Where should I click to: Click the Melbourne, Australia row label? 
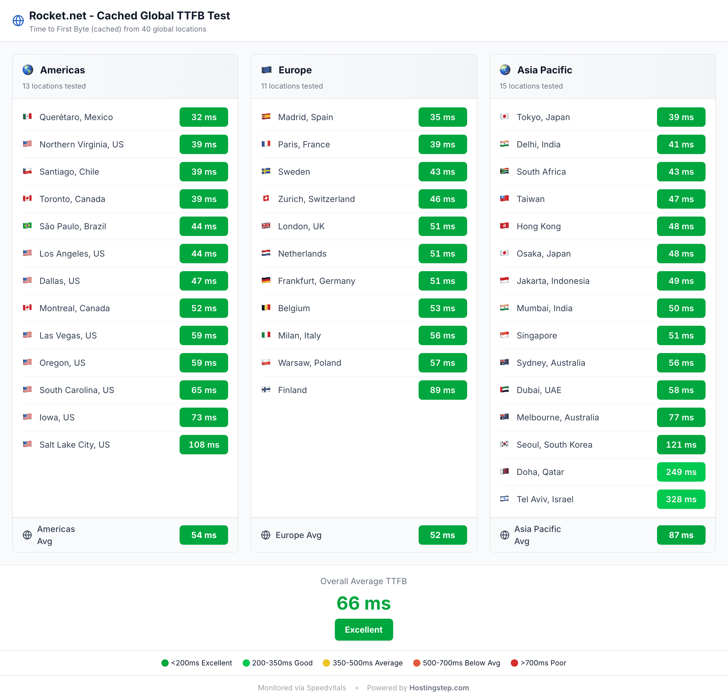pyautogui.click(x=558, y=417)
